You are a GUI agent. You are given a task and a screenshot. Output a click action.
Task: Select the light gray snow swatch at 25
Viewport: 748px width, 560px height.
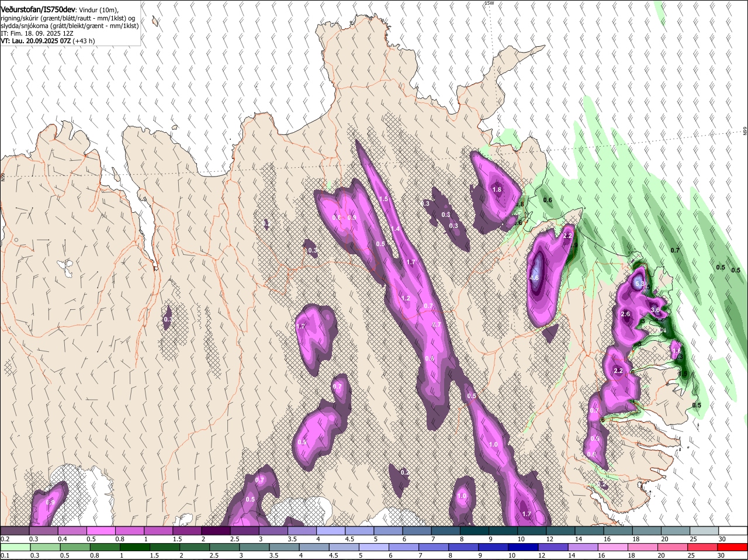pyautogui.click(x=704, y=531)
